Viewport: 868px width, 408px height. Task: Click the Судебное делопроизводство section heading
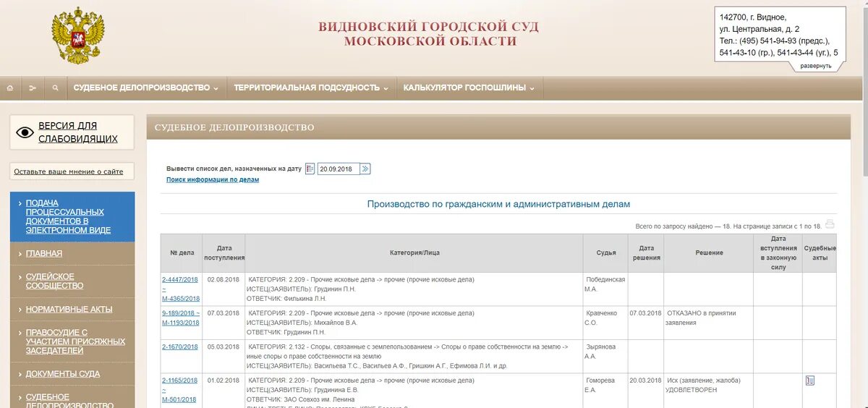pos(235,127)
